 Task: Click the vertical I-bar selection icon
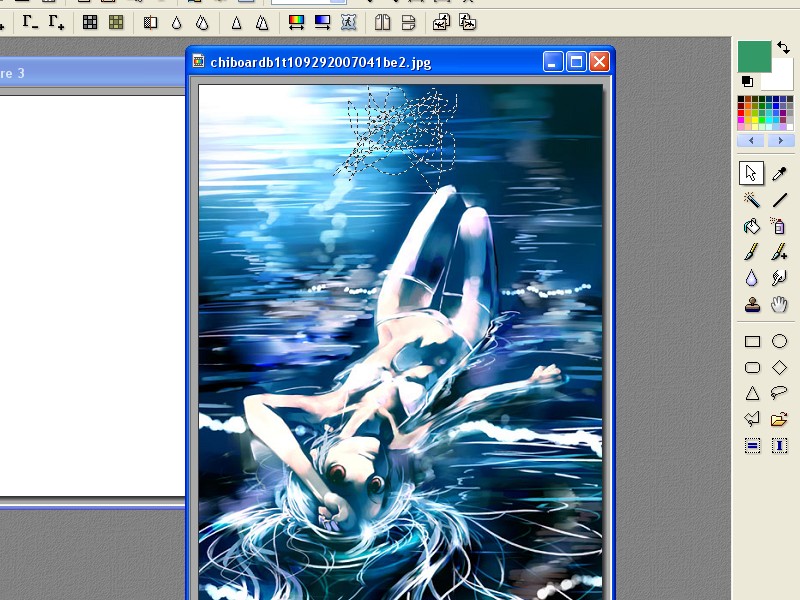[x=779, y=446]
